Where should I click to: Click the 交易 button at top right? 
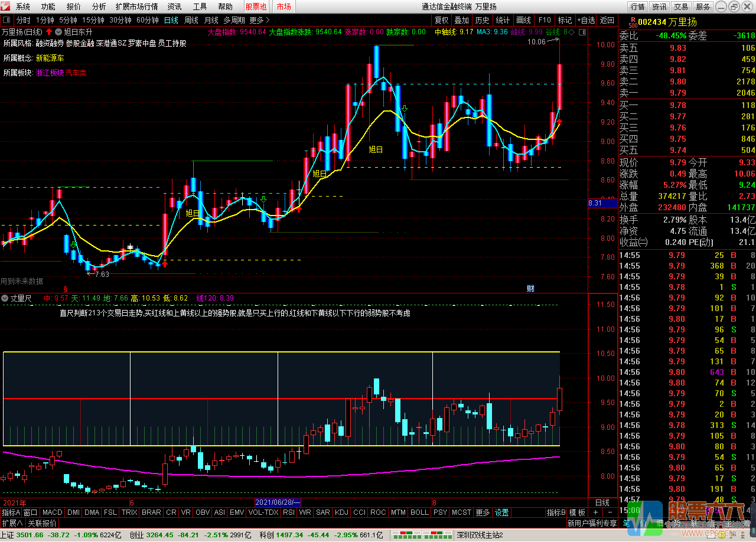681,6
